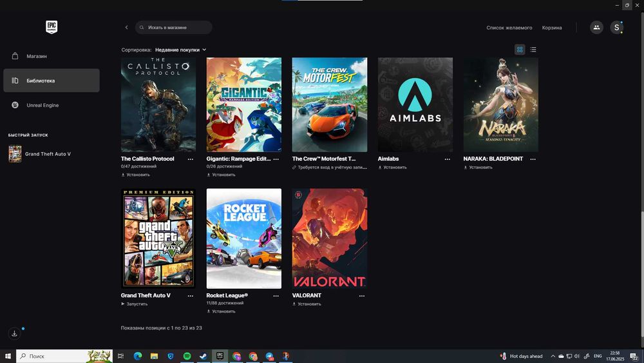This screenshot has height=363, width=644.
Task: Open File Explorer from the taskbar
Action: tap(154, 356)
